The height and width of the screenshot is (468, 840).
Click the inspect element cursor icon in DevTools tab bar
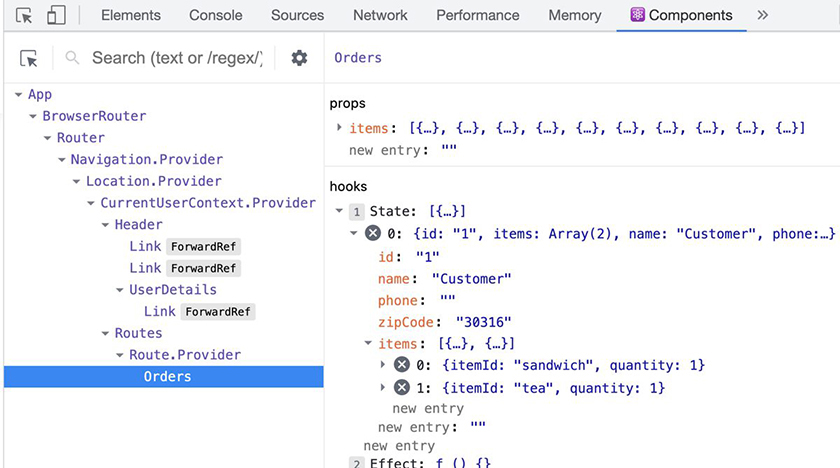(x=24, y=16)
